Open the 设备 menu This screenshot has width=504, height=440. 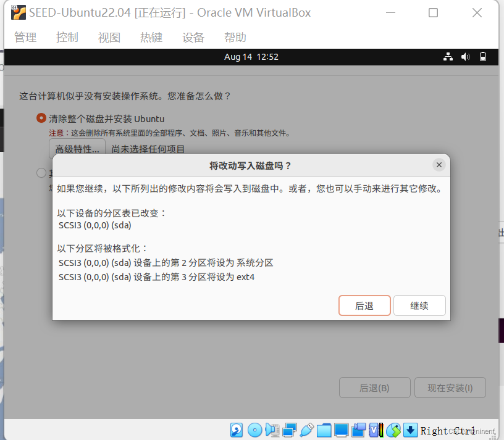point(193,37)
